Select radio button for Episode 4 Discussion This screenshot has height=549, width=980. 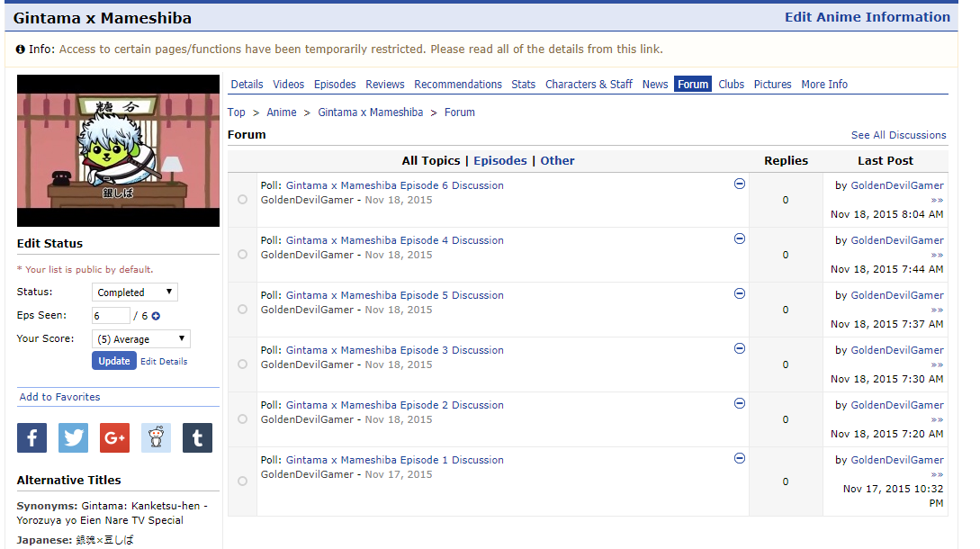pyautogui.click(x=242, y=255)
